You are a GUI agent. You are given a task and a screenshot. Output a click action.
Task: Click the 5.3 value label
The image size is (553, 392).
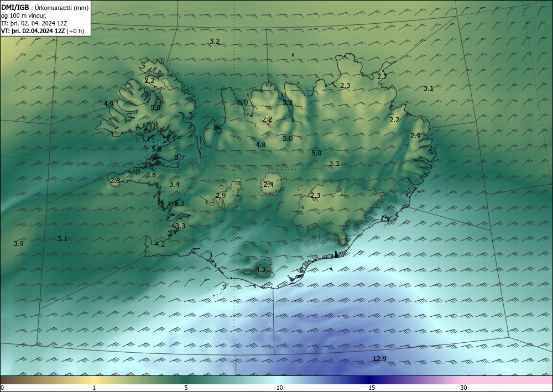[179, 203]
